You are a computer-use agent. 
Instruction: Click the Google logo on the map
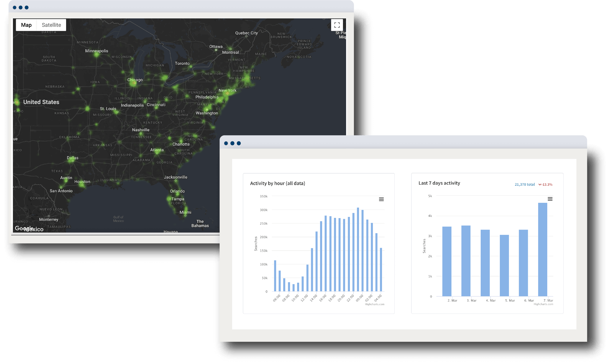(x=24, y=228)
